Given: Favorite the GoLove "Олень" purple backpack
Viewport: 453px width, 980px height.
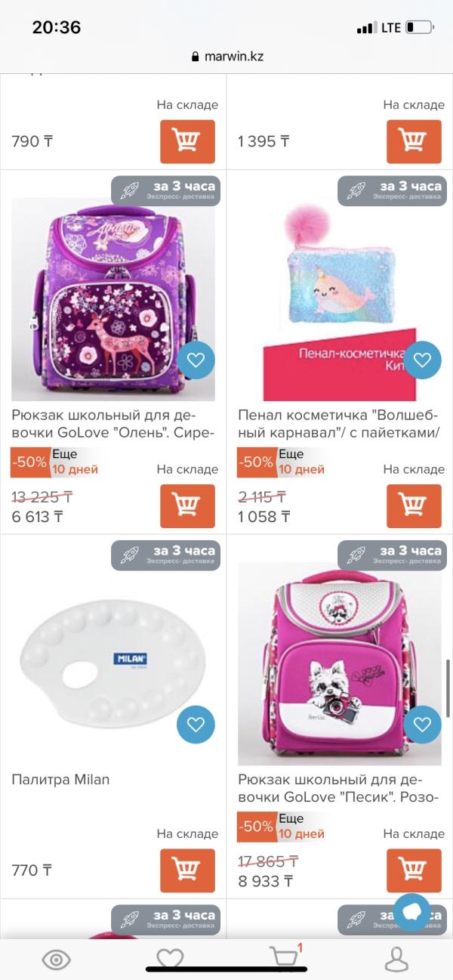Looking at the screenshot, I should tap(196, 360).
